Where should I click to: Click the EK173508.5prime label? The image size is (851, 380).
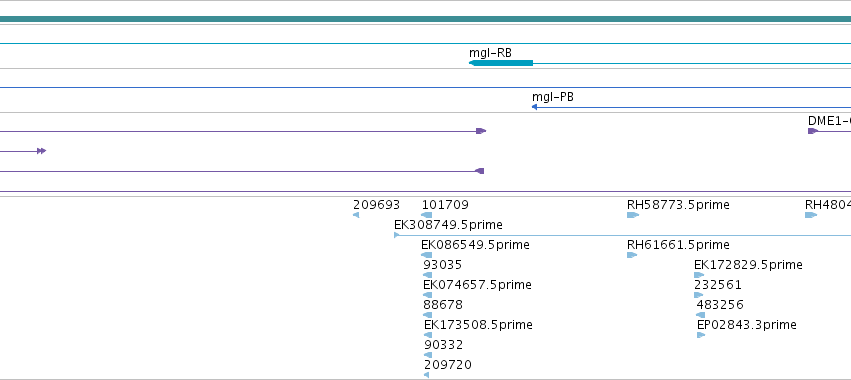[x=478, y=325]
